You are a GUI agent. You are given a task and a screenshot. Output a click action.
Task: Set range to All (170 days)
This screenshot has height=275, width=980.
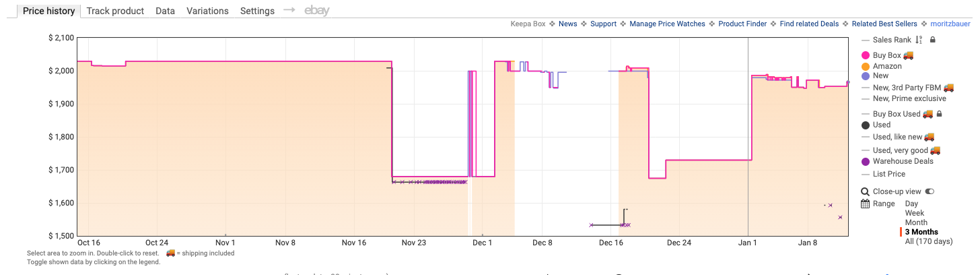(x=928, y=241)
